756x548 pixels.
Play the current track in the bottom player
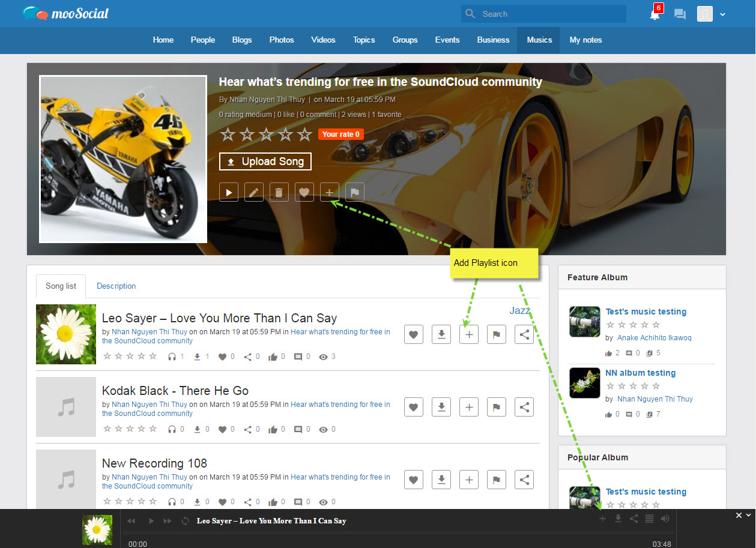tap(151, 521)
